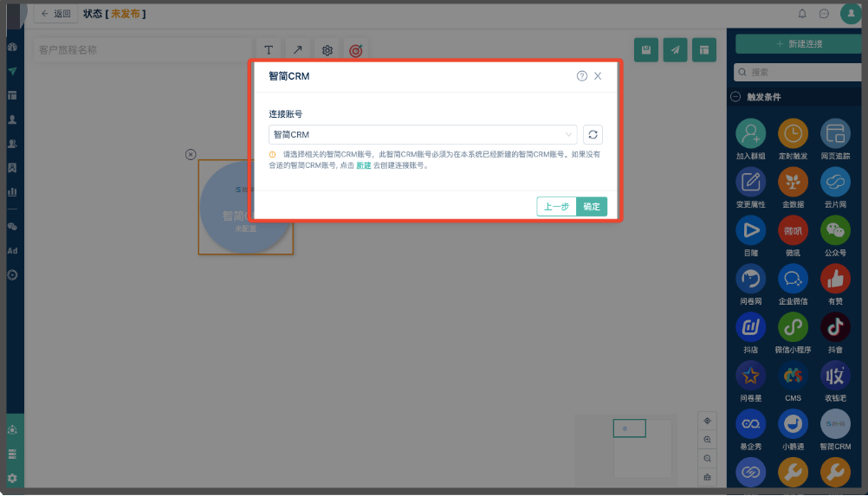Select the CMS connector icon
The image size is (868, 496).
pyautogui.click(x=793, y=376)
